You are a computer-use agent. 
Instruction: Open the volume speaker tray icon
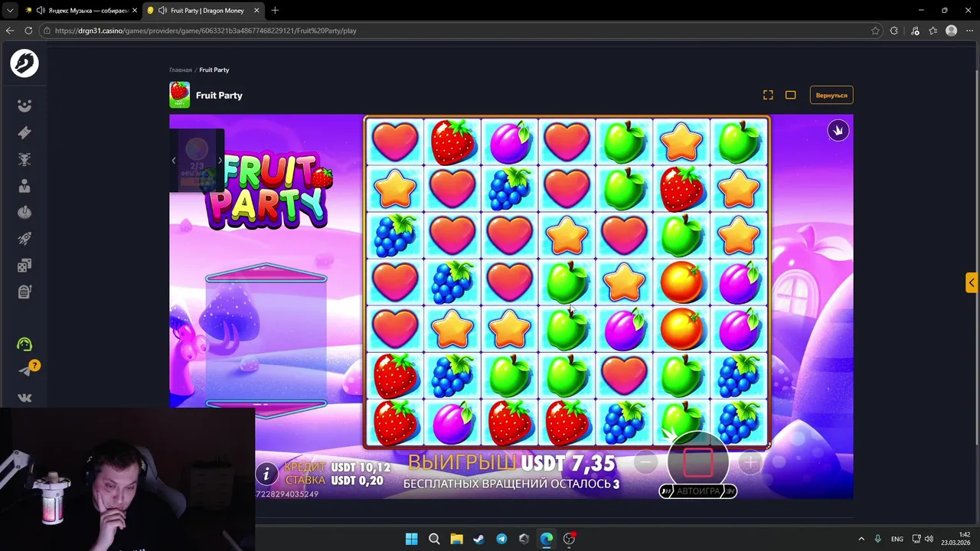[929, 539]
